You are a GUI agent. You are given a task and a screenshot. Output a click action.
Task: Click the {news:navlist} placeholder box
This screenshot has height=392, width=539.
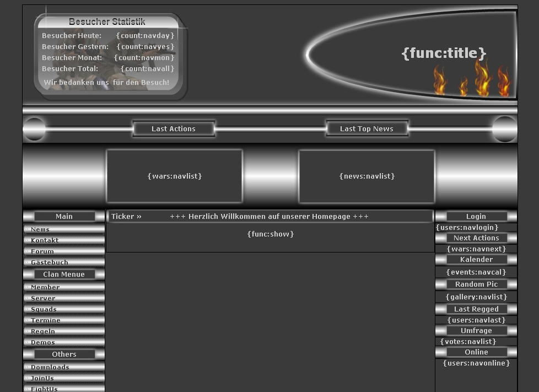(367, 176)
